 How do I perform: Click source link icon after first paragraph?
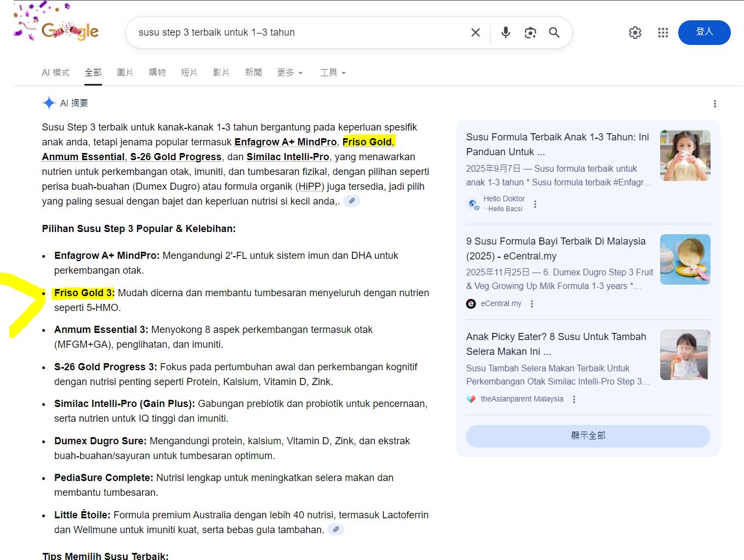tap(352, 201)
